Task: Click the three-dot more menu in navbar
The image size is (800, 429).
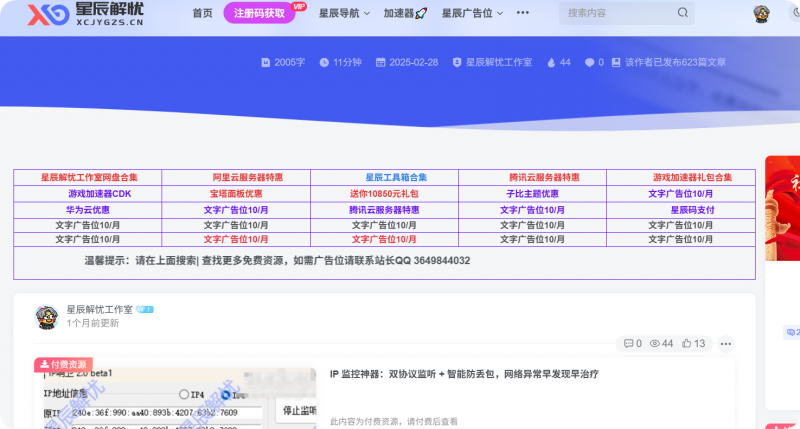Action: (x=522, y=13)
